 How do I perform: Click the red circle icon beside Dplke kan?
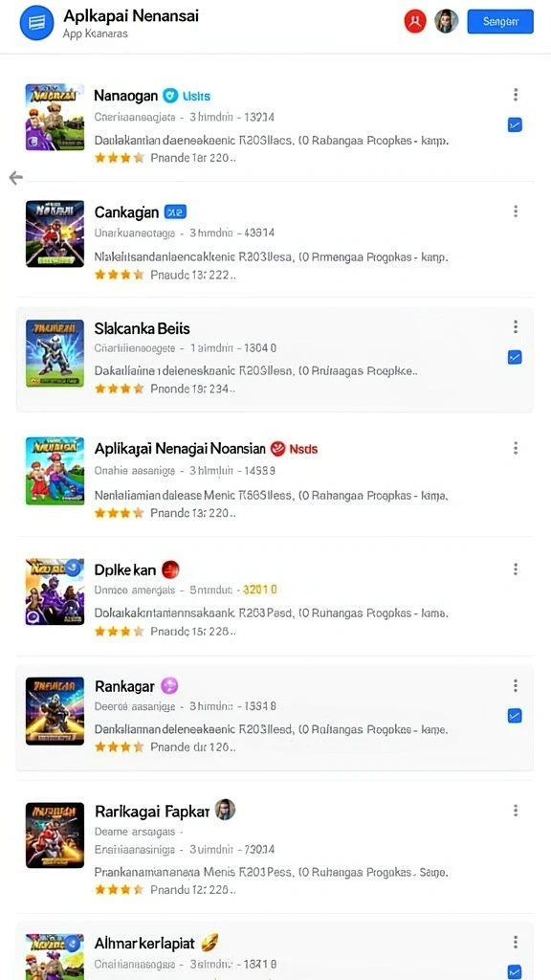click(x=170, y=569)
